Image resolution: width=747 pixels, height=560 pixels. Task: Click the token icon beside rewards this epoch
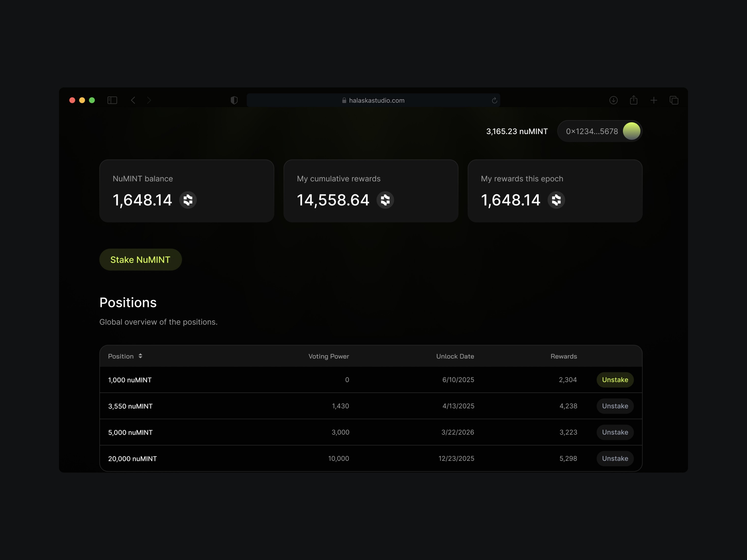click(556, 200)
